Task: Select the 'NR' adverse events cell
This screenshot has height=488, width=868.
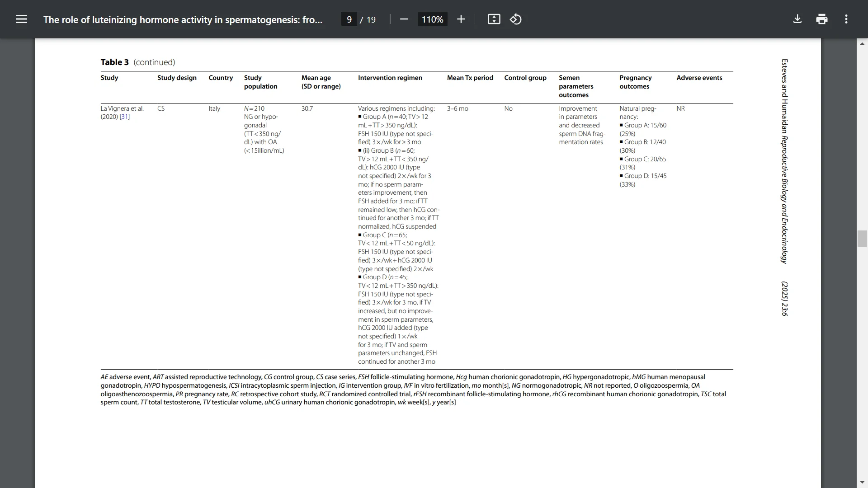Action: [680, 108]
